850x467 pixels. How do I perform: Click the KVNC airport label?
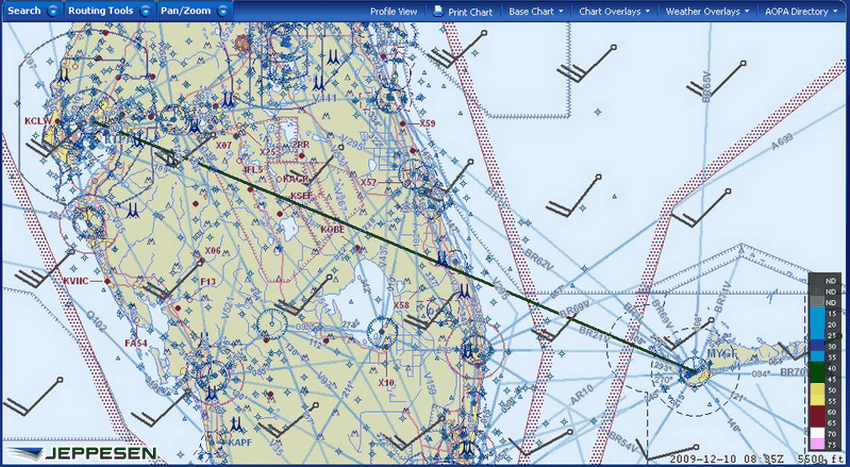click(x=75, y=281)
